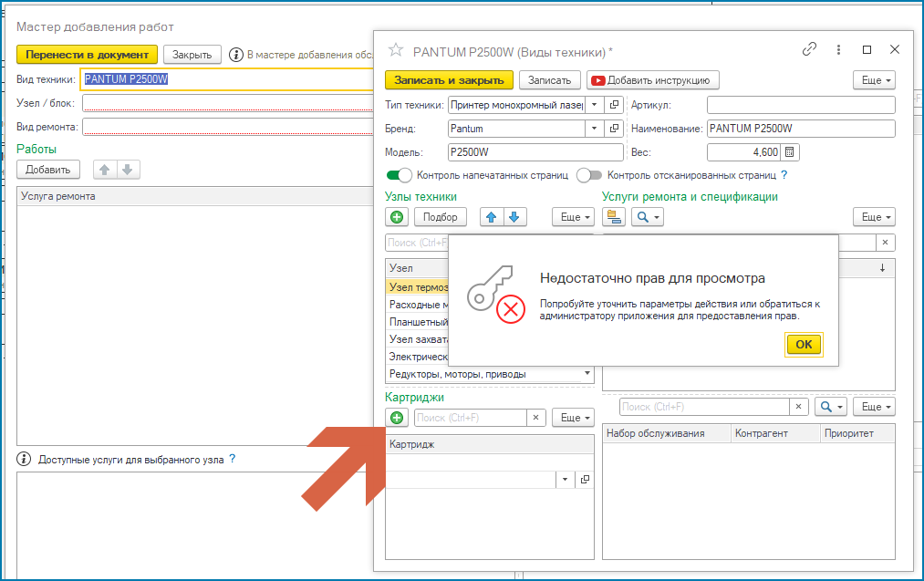Viewport: 924px width, 581px height.
Task: Open the three-dot window menu
Action: [x=838, y=50]
